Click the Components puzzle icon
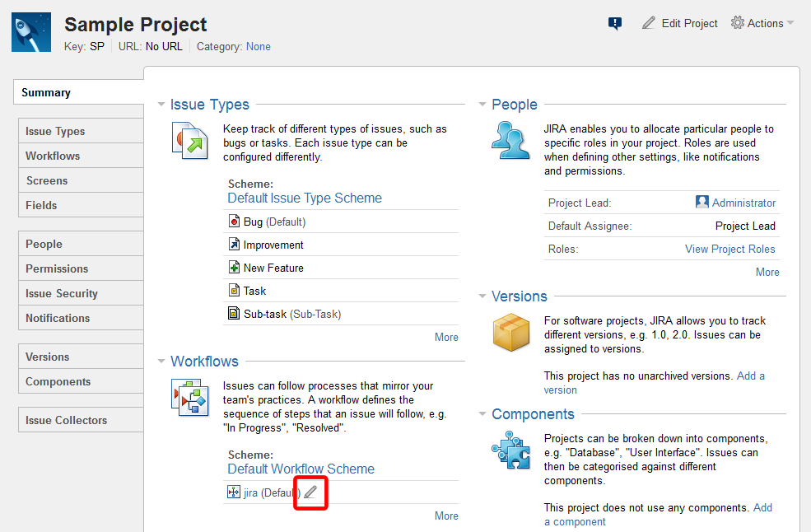811x532 pixels. [x=511, y=450]
